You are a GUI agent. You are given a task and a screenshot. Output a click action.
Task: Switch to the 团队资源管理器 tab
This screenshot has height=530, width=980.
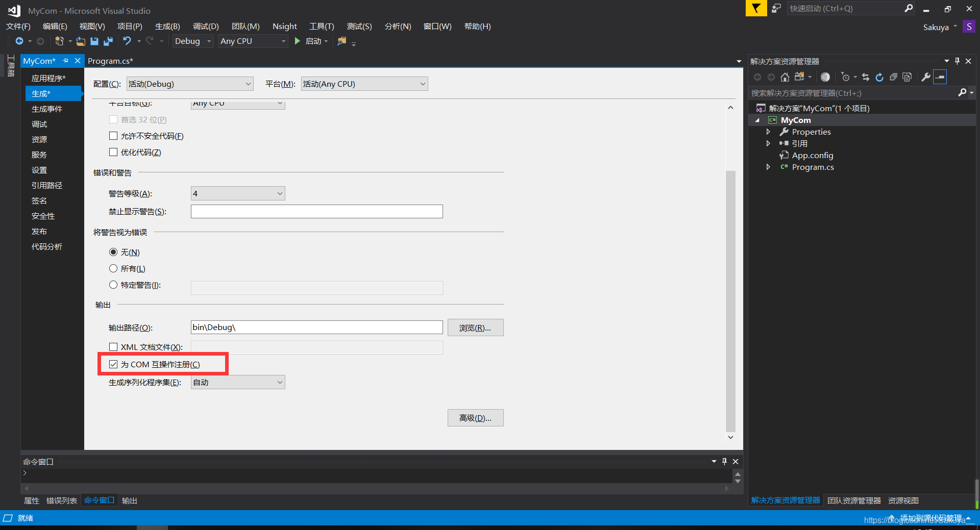point(854,500)
